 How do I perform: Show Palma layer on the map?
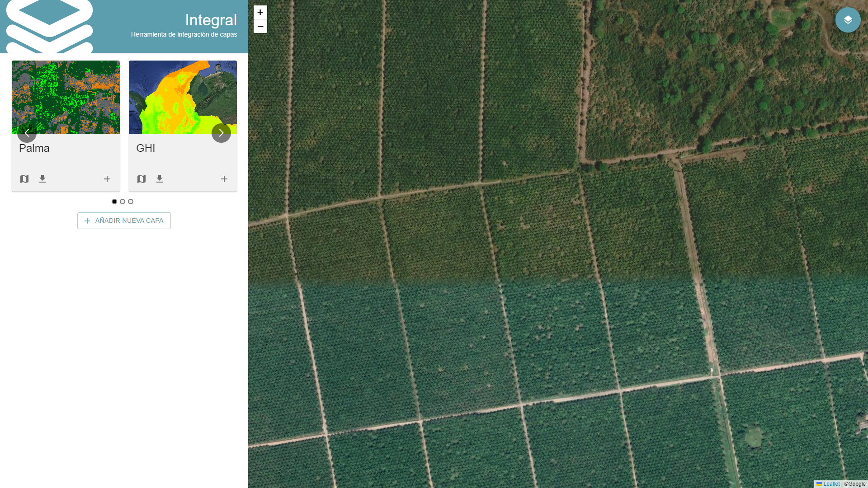(24, 179)
